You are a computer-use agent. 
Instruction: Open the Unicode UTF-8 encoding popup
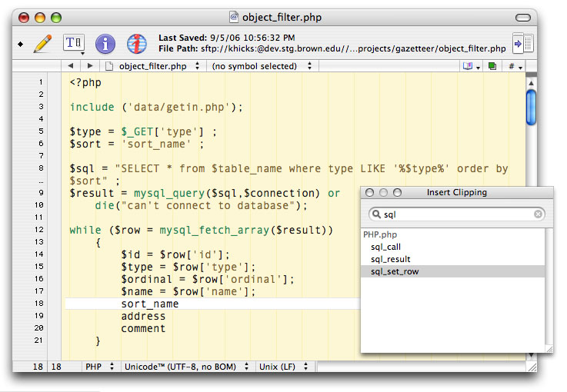pyautogui.click(x=186, y=367)
